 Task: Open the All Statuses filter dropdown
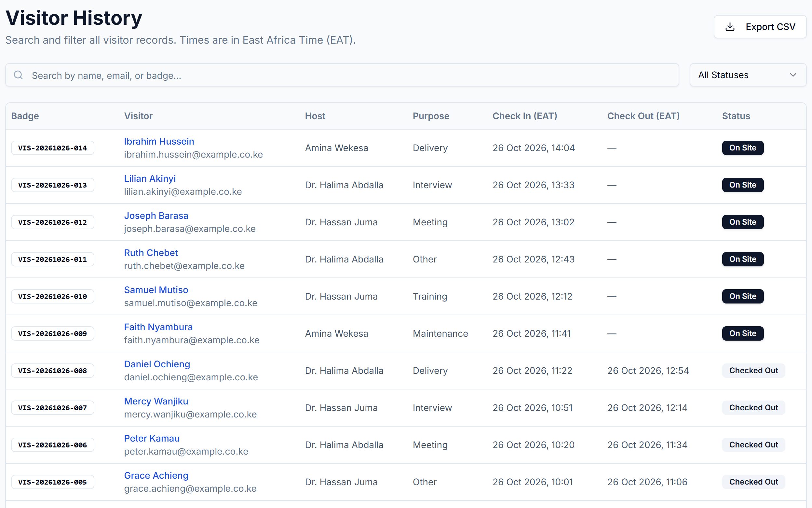[x=748, y=75]
